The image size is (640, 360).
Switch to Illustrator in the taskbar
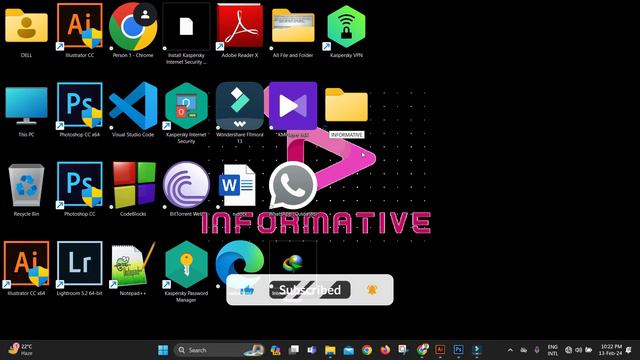click(x=440, y=350)
